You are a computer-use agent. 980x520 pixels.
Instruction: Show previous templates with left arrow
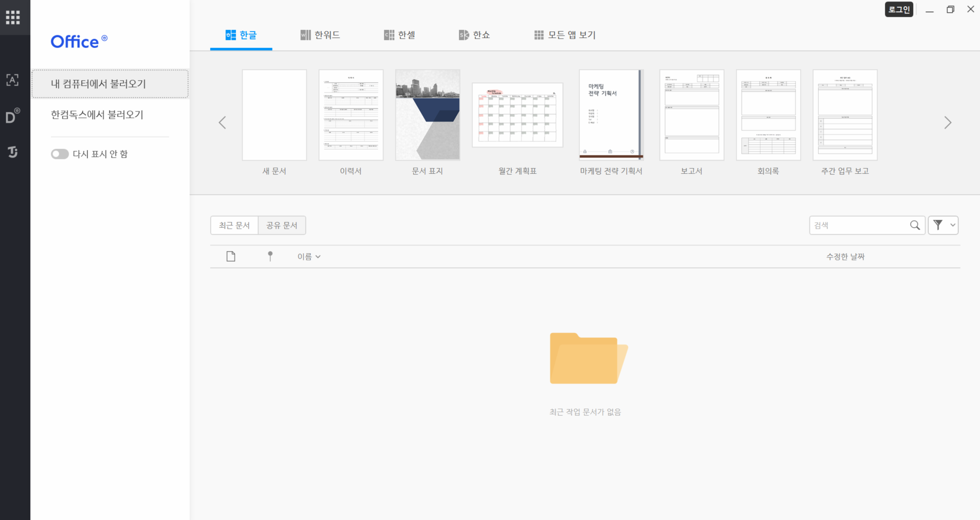tap(223, 123)
